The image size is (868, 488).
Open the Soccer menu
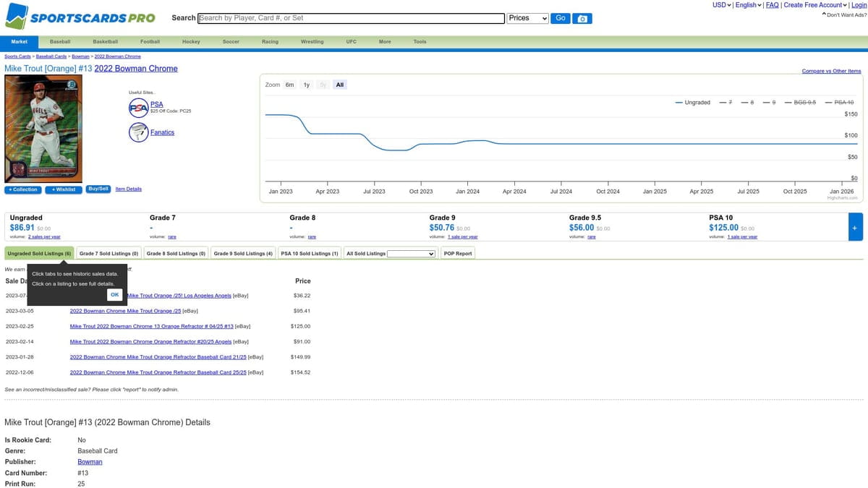pyautogui.click(x=231, y=42)
